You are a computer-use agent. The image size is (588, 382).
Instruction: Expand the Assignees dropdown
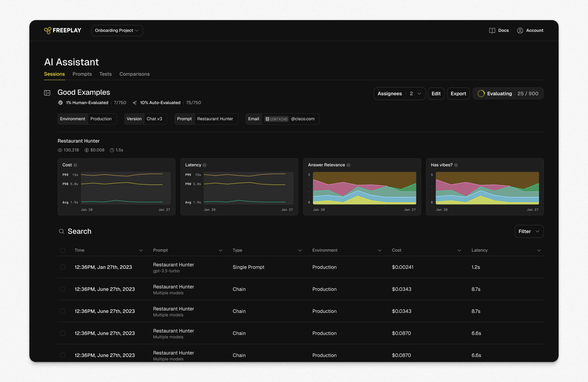coord(399,94)
